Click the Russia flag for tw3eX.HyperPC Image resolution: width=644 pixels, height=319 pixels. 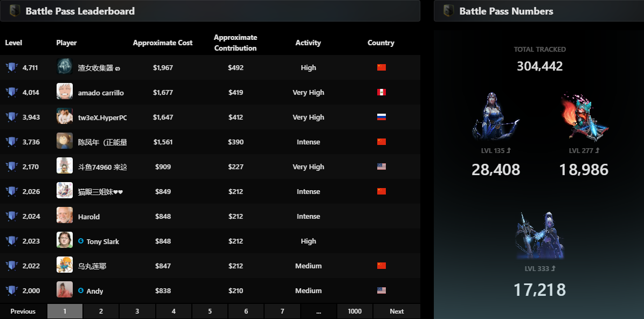tap(382, 117)
